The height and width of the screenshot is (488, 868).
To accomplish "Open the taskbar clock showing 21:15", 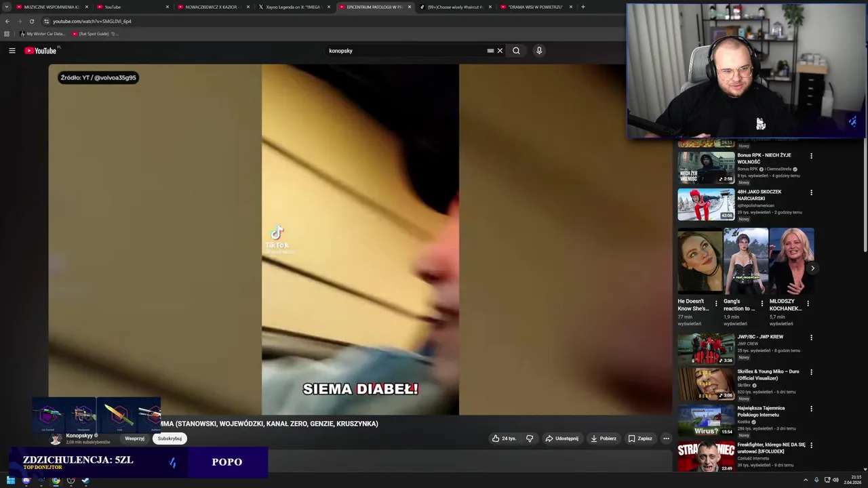I will (x=853, y=480).
